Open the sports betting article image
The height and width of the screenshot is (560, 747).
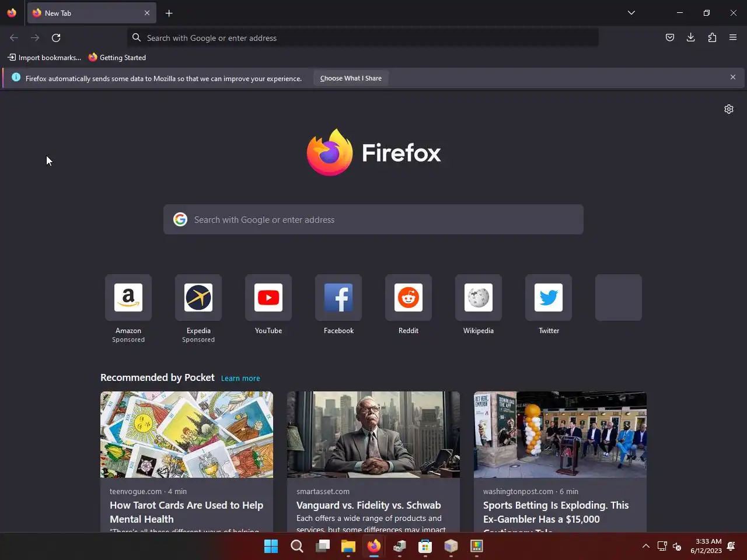560,435
